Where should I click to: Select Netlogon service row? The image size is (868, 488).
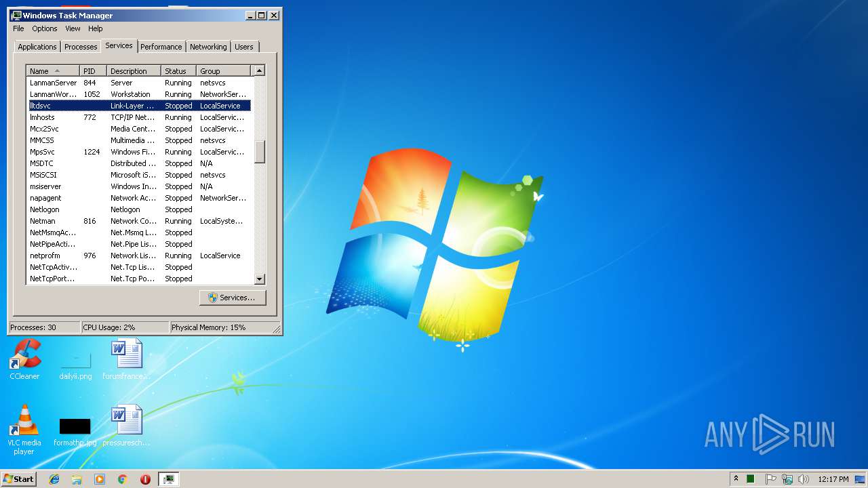click(139, 209)
